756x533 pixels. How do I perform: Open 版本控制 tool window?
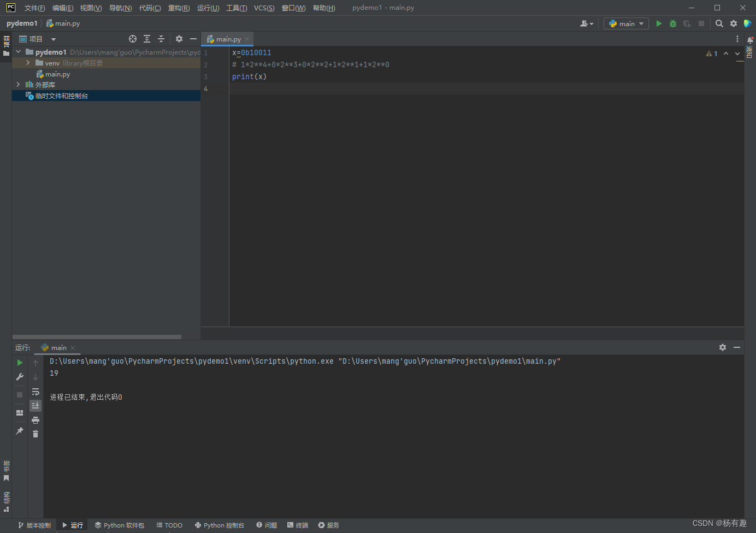(x=34, y=525)
